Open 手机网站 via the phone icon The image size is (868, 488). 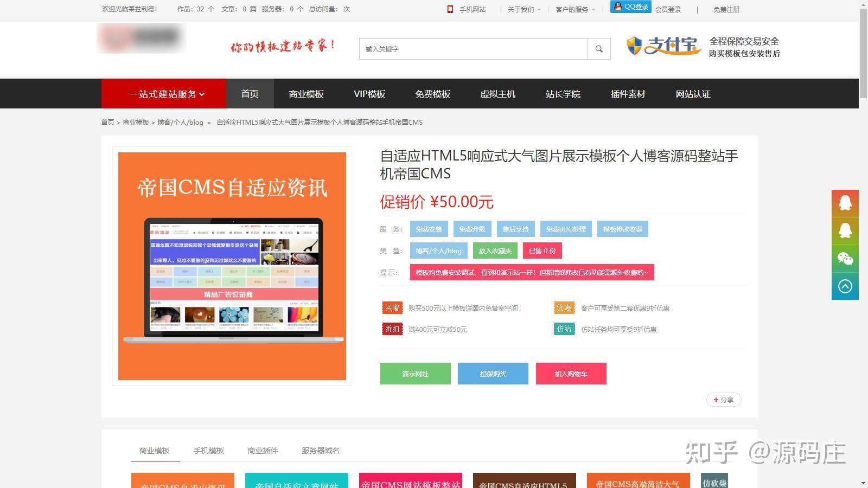click(x=450, y=9)
